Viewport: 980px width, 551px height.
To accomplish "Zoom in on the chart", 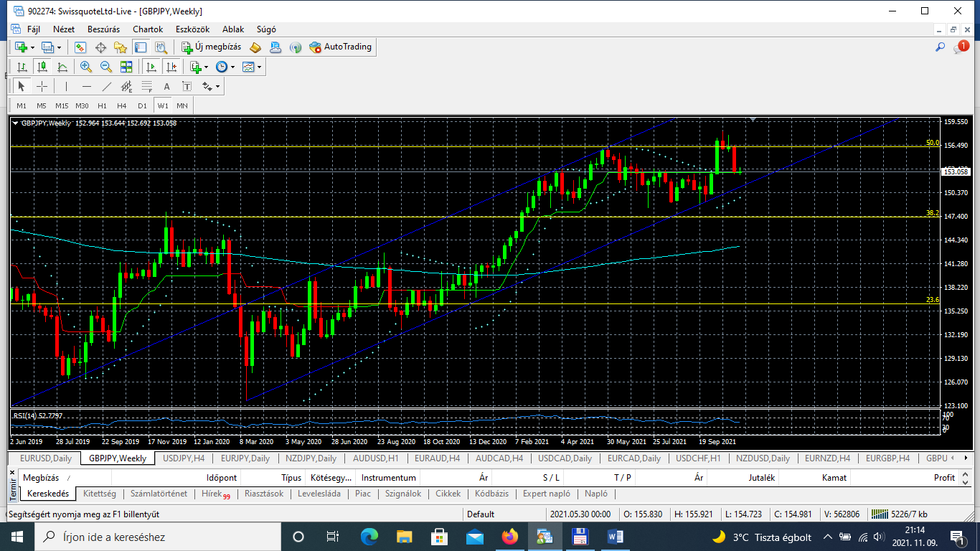I will 86,67.
